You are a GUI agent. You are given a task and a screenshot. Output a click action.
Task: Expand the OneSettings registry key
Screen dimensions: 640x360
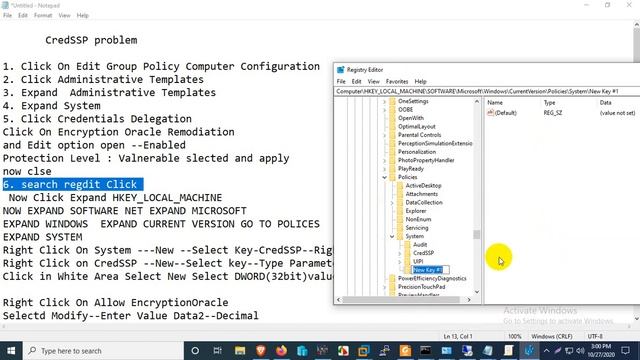point(384,101)
